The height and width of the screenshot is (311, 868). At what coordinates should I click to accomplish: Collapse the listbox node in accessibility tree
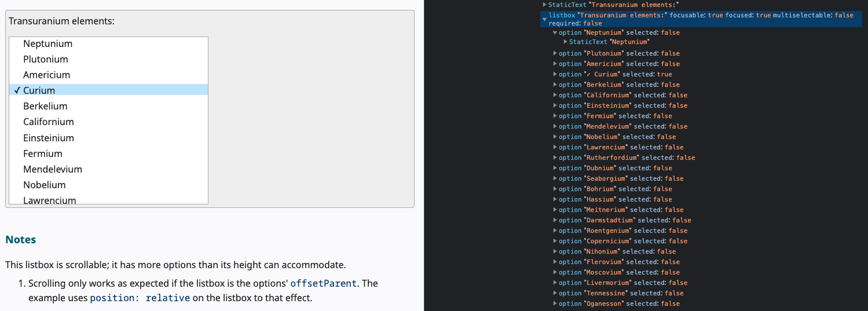pyautogui.click(x=544, y=19)
